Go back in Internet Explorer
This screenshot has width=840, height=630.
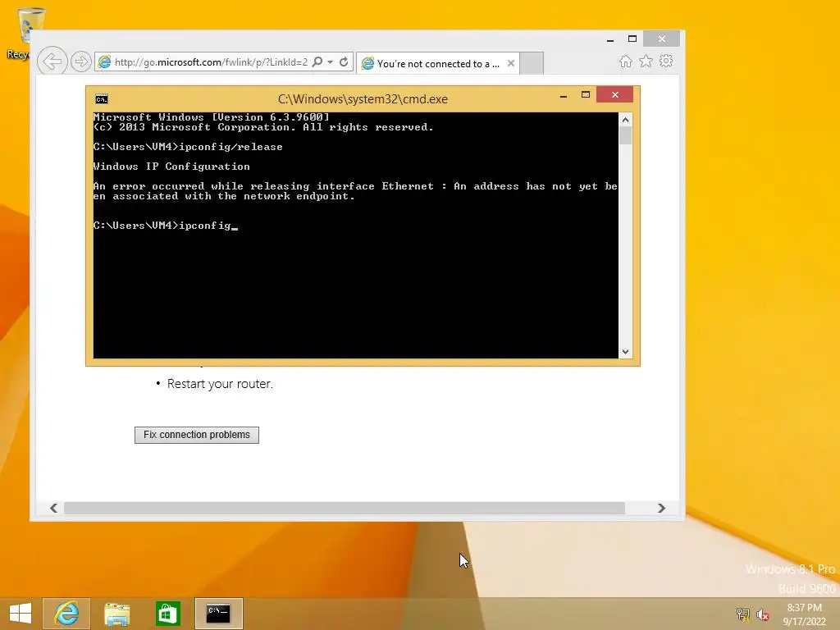point(52,62)
